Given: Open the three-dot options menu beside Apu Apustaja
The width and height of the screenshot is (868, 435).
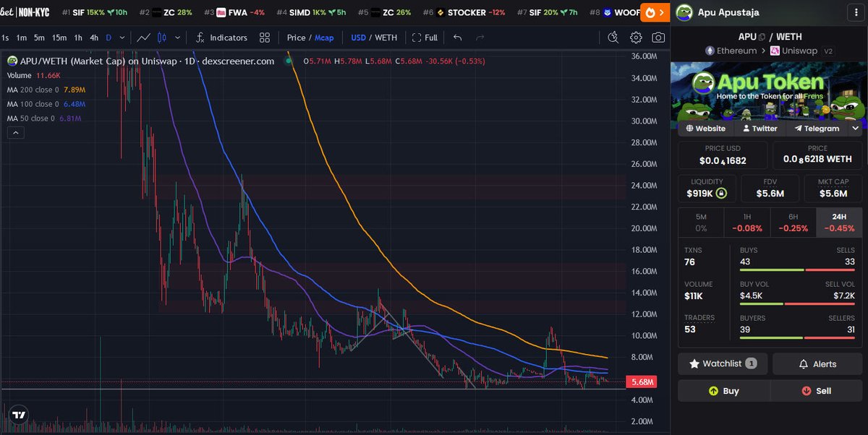Looking at the screenshot, I should coord(856,12).
